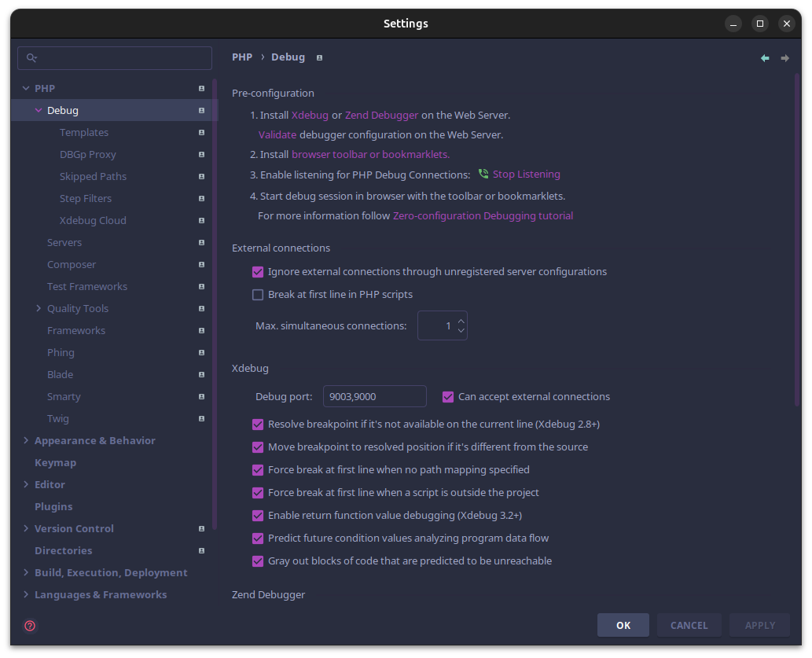Click the project-level icon next to Debug breadcrumb
The height and width of the screenshot is (658, 812).
tap(319, 57)
